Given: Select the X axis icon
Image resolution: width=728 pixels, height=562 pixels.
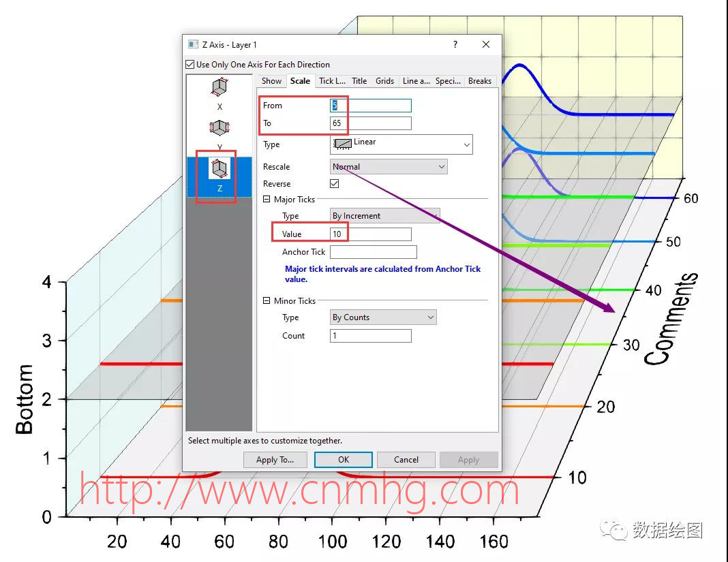Looking at the screenshot, I should pyautogui.click(x=219, y=88).
